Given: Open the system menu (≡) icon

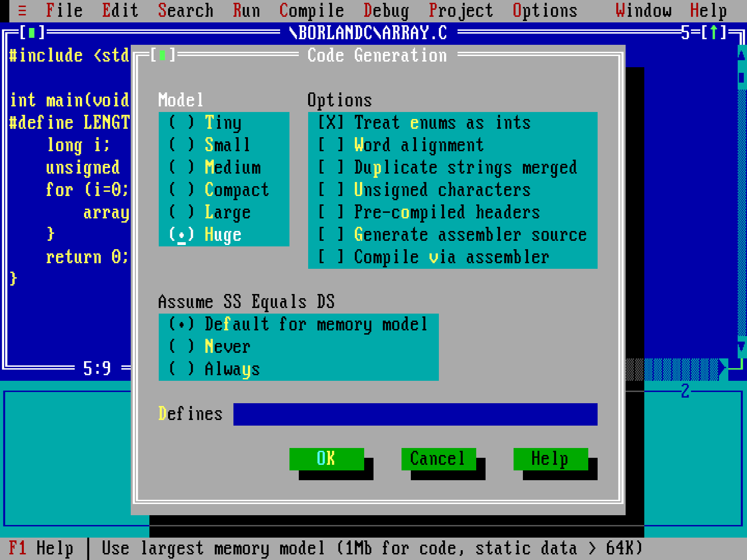Looking at the screenshot, I should click(22, 10).
